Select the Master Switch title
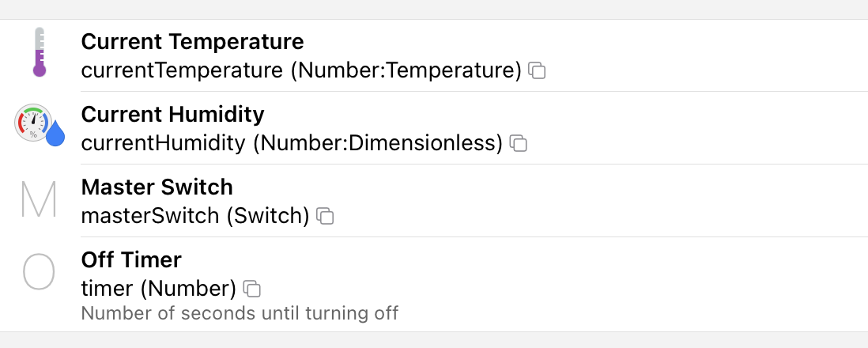This screenshot has height=348, width=868. [157, 187]
